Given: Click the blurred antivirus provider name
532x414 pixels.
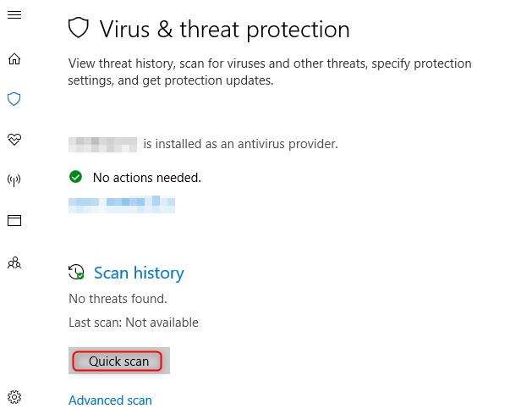Looking at the screenshot, I should (x=103, y=144).
